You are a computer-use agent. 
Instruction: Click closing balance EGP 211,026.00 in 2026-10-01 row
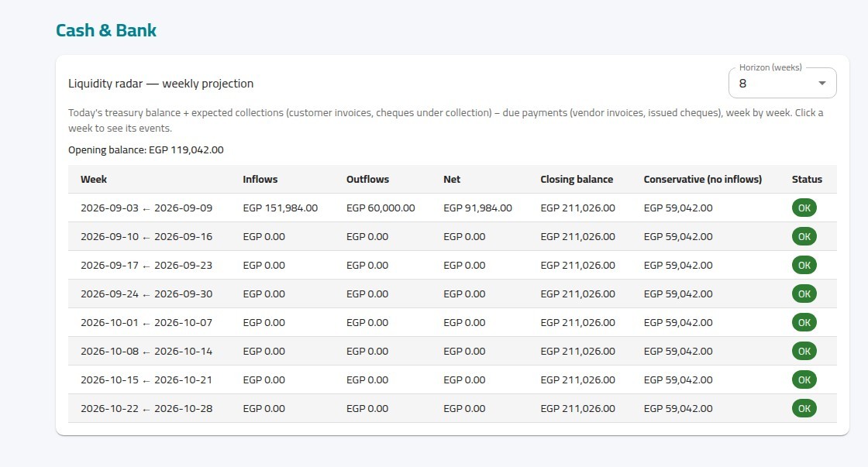pyautogui.click(x=577, y=323)
